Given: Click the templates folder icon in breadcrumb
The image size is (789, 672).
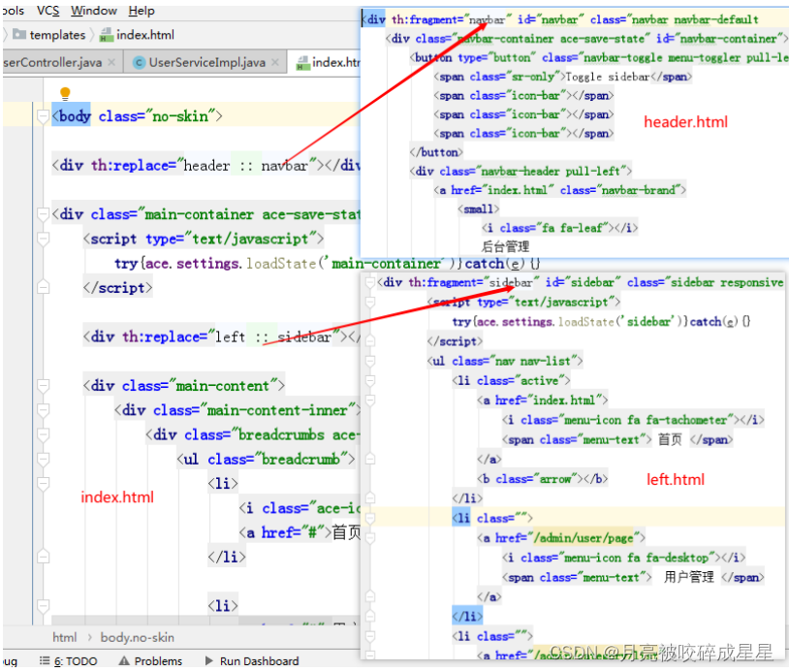Looking at the screenshot, I should [x=19, y=34].
